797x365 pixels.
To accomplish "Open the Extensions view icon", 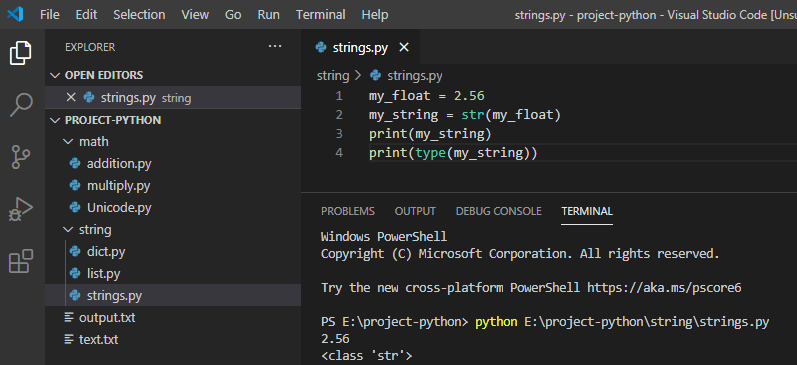I will (21, 261).
